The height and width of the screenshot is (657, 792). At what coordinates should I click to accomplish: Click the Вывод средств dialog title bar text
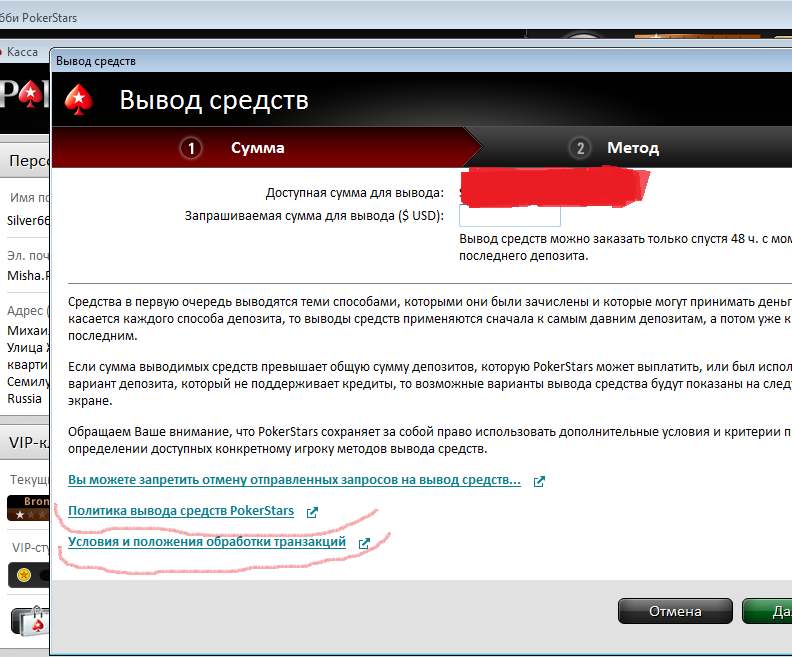(96, 61)
